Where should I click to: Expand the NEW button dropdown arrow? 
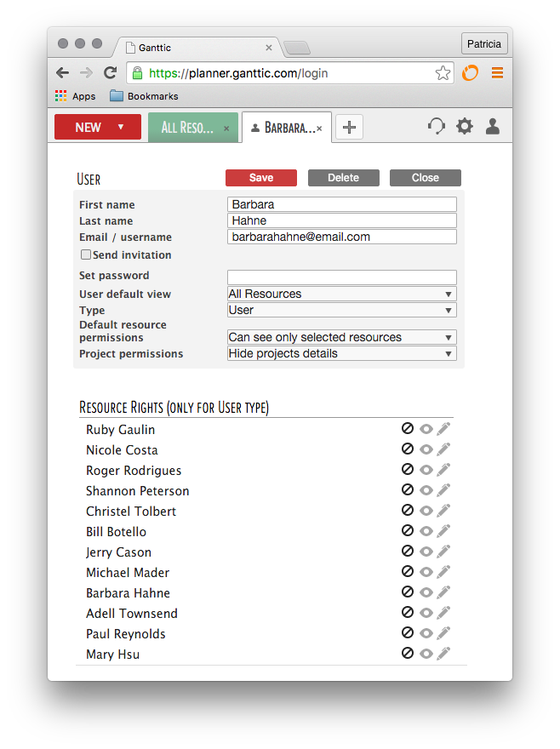121,127
